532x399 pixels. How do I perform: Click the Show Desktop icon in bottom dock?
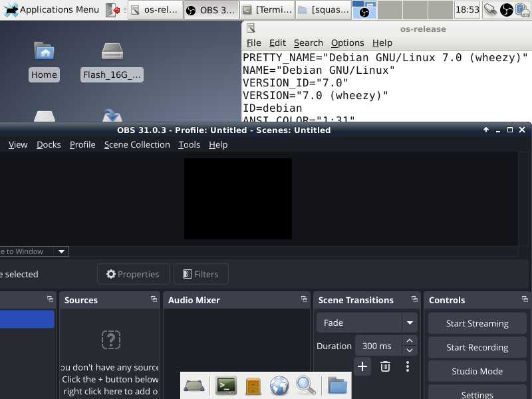pyautogui.click(x=194, y=386)
